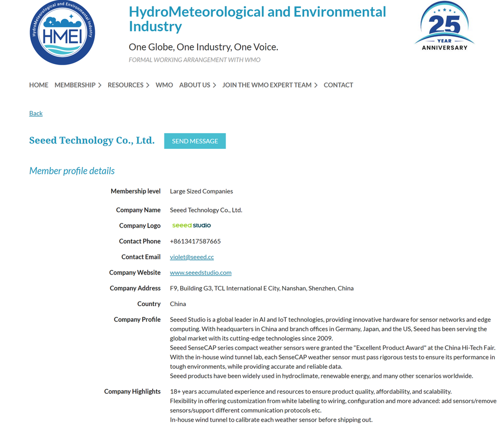Click the Member profile details heading

(x=72, y=171)
